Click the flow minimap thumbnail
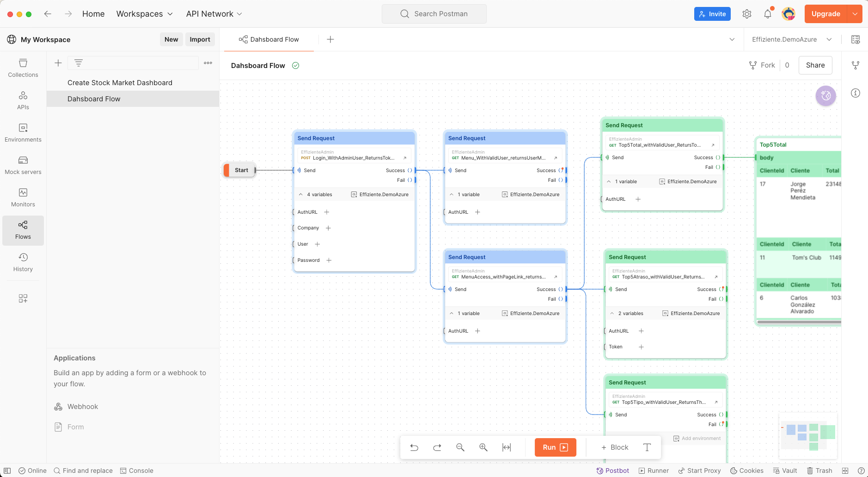 coord(808,435)
